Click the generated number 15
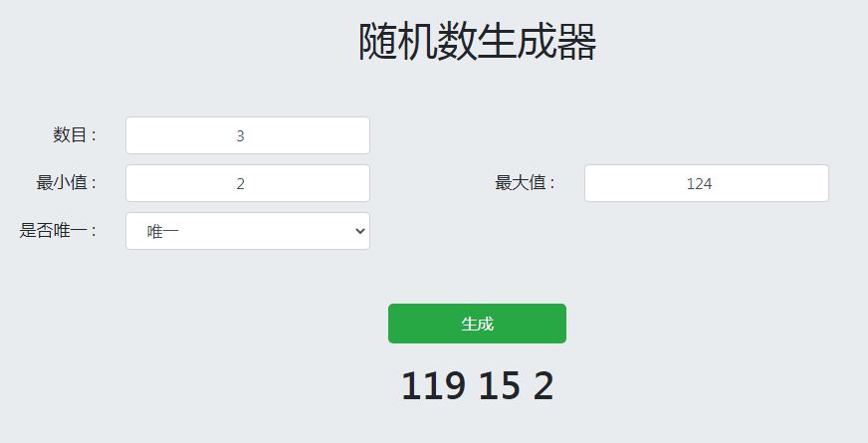 tap(499, 386)
